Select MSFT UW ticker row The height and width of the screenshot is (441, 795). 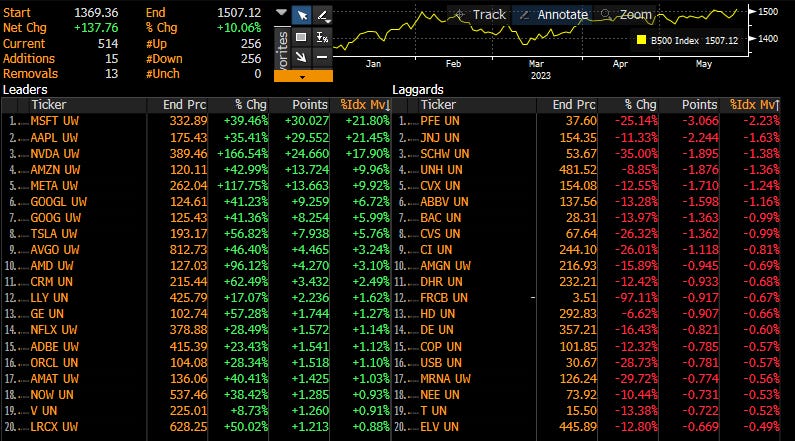pyautogui.click(x=196, y=121)
